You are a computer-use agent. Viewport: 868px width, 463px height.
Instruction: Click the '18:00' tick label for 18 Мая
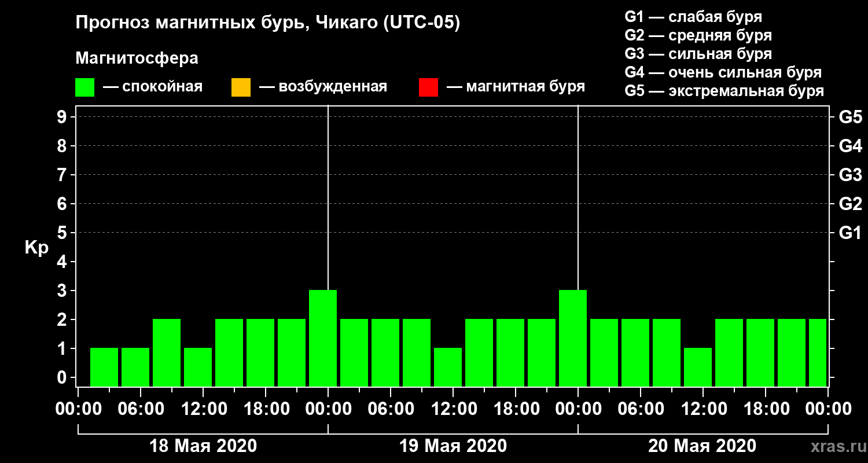[x=266, y=409]
